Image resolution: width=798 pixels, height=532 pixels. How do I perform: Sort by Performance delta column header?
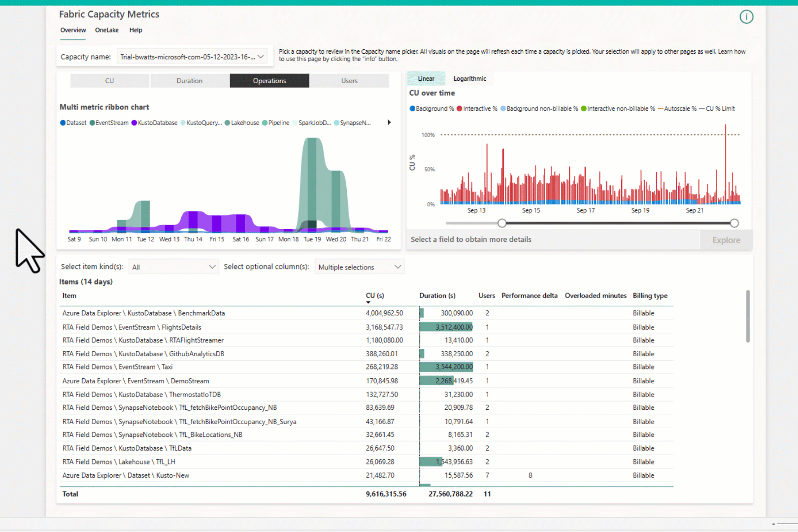point(530,296)
